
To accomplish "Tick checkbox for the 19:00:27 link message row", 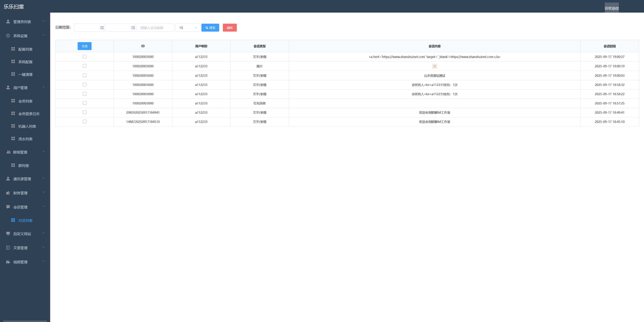I will (85, 57).
